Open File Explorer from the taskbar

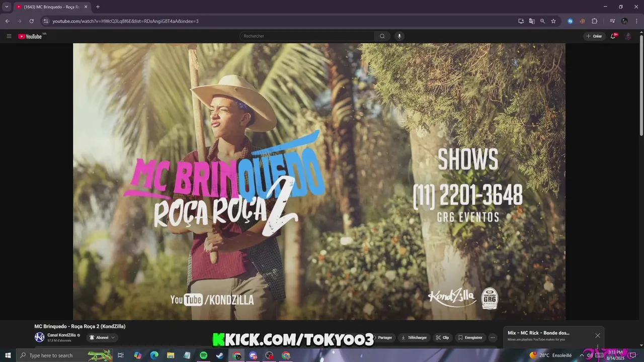coord(171,355)
